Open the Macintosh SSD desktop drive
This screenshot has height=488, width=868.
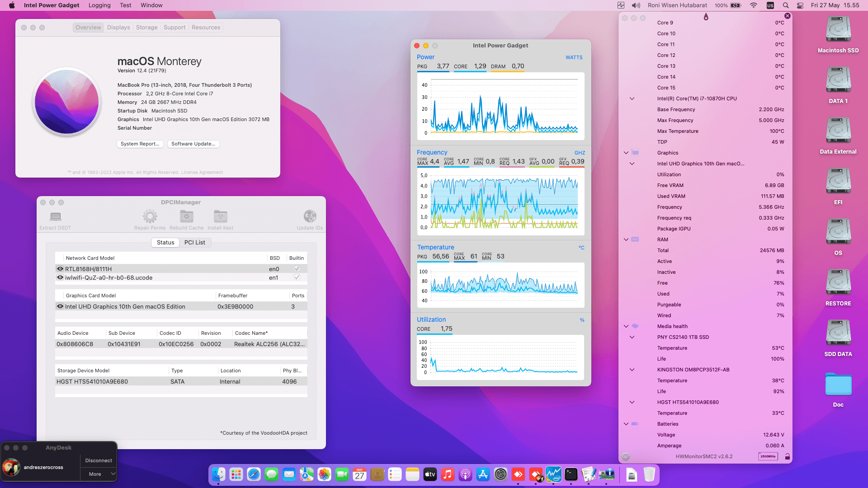[838, 30]
